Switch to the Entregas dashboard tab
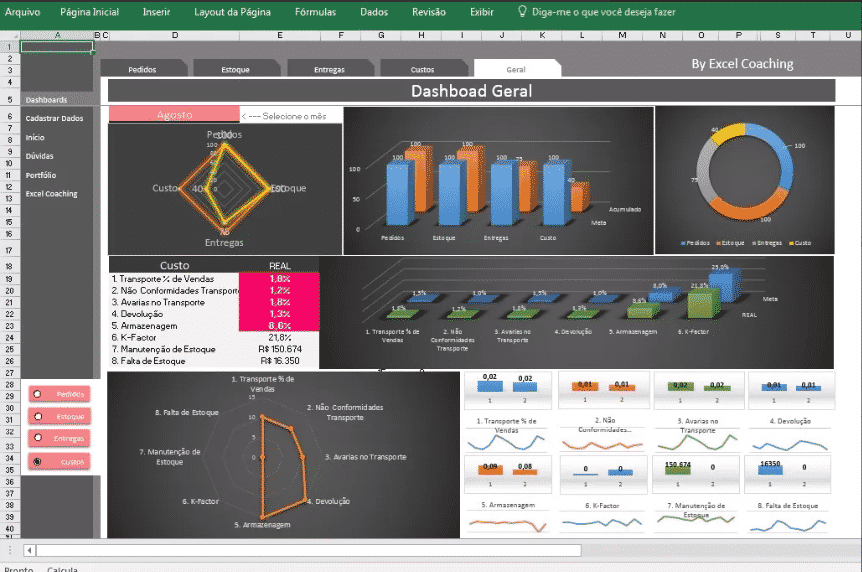The image size is (862, 572). 329,69
